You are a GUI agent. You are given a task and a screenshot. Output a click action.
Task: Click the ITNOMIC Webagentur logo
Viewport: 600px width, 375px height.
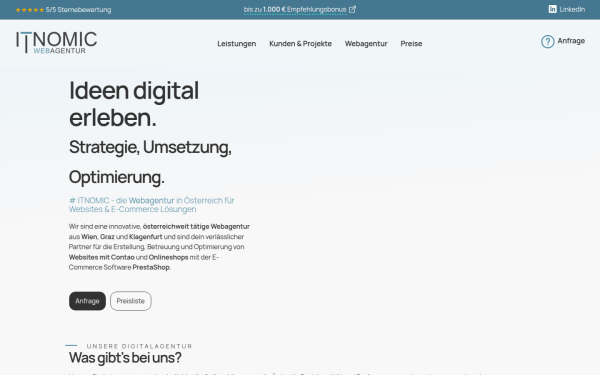pos(56,42)
